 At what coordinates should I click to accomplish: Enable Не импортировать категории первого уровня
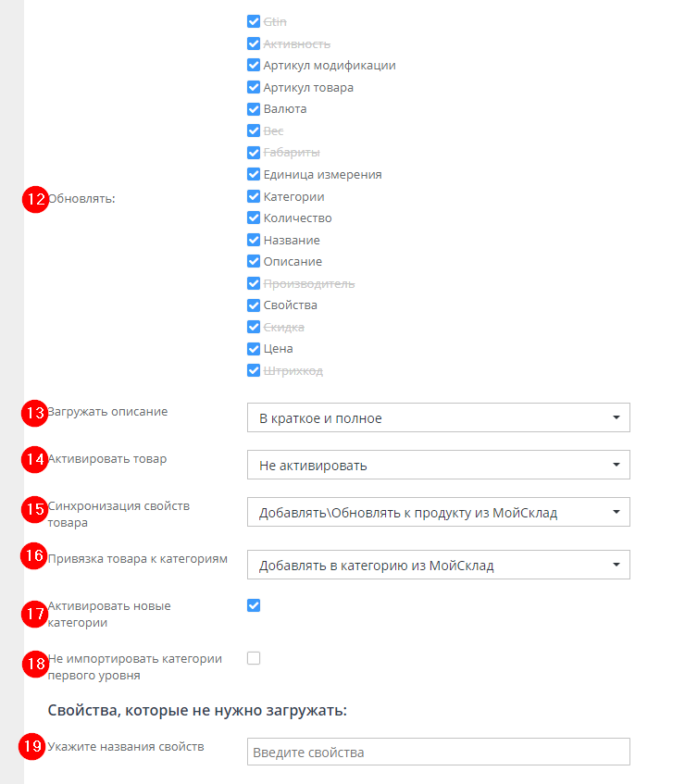254,658
